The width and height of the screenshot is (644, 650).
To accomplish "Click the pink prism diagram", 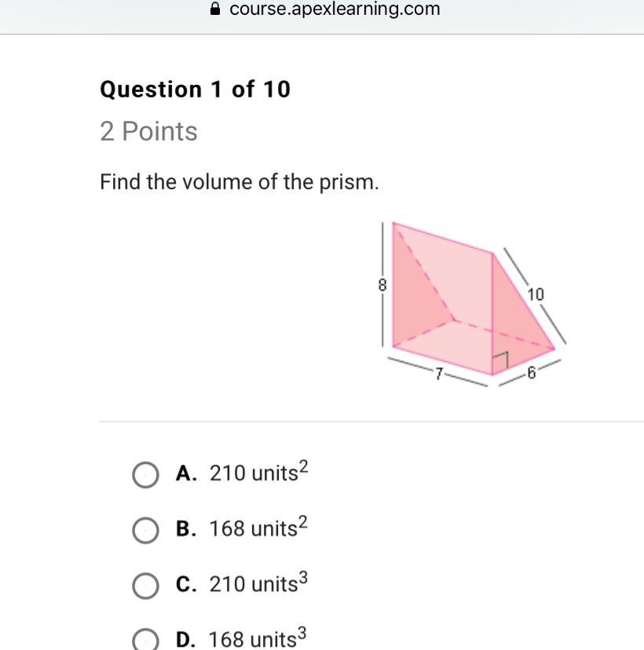I will (x=473, y=305).
